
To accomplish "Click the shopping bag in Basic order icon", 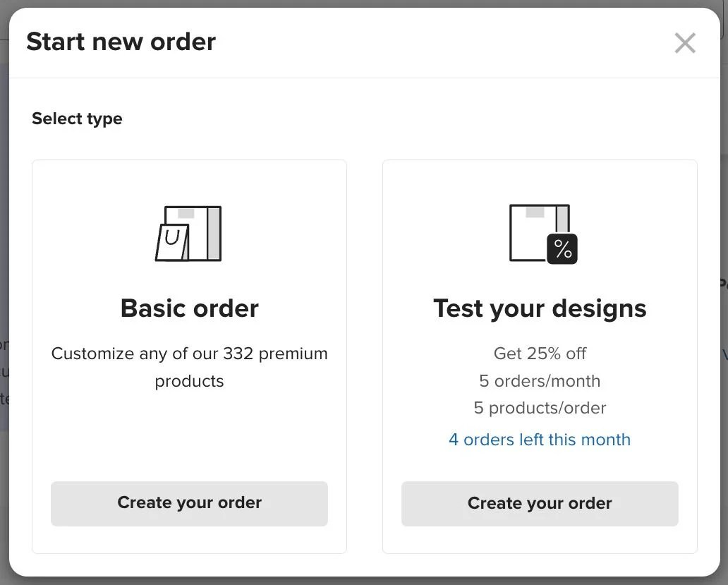I will pyautogui.click(x=172, y=243).
